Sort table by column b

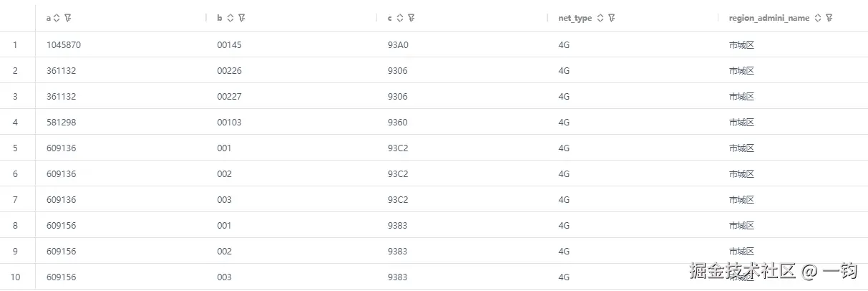point(229,18)
